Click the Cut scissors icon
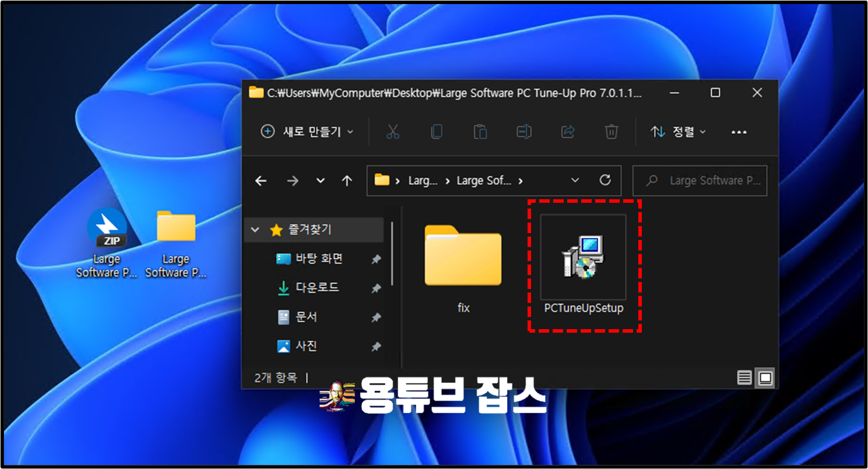Image resolution: width=868 pixels, height=469 pixels. 393,132
